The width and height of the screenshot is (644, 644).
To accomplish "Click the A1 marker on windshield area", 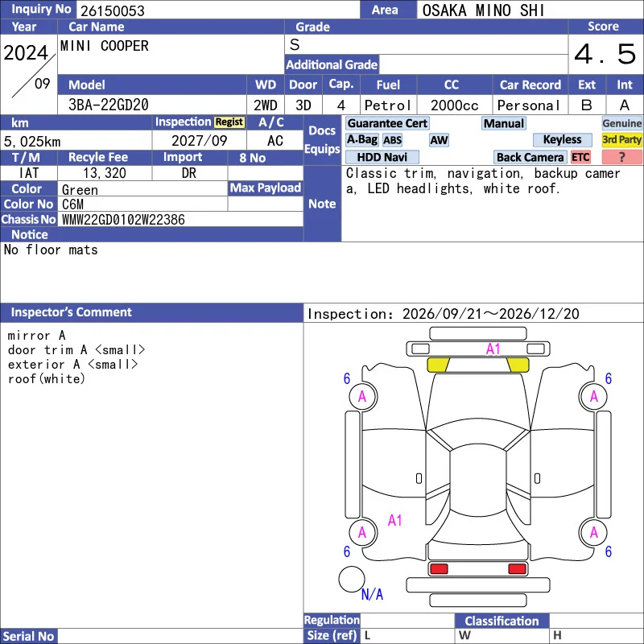I will [x=493, y=349].
